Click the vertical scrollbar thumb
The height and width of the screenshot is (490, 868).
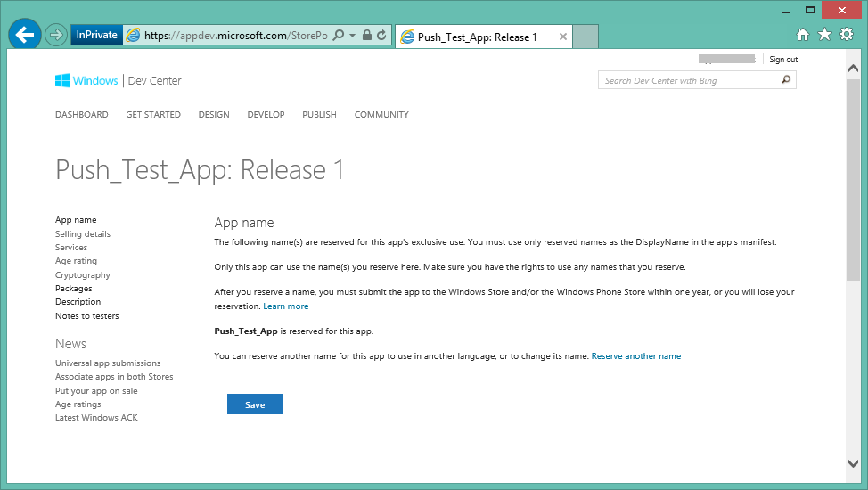853,180
